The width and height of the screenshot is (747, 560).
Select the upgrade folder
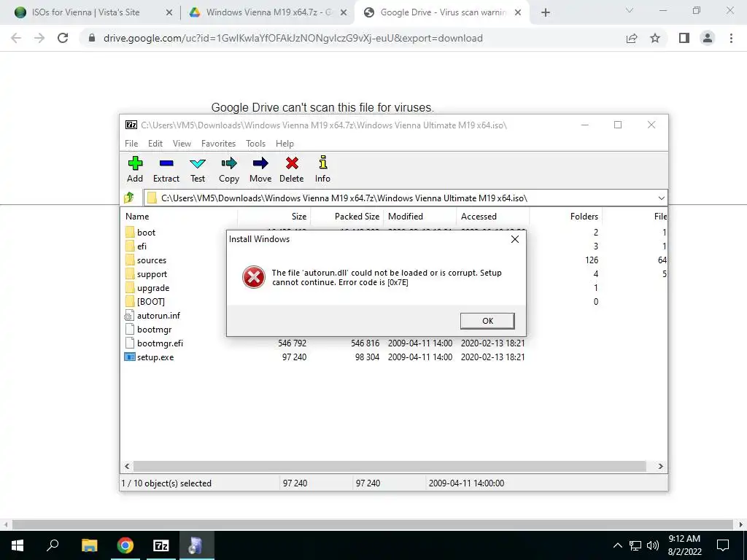[153, 287]
